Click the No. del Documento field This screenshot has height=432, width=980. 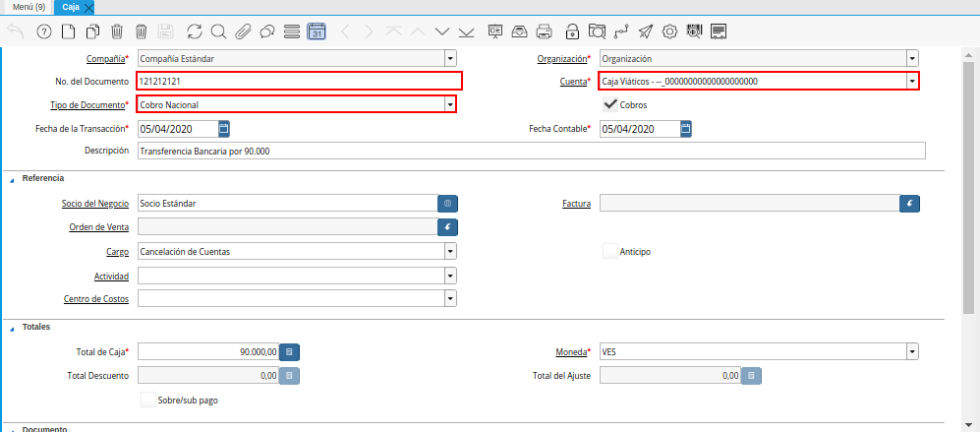[x=299, y=81]
